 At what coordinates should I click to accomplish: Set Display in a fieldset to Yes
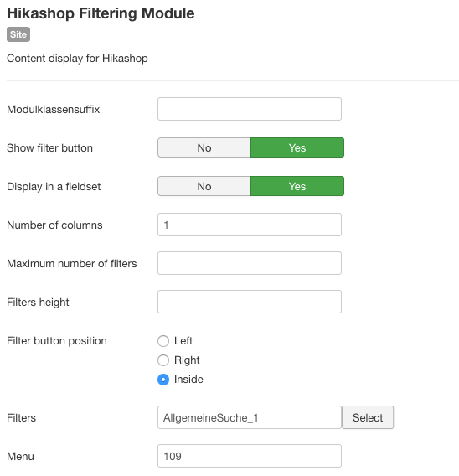coord(297,186)
